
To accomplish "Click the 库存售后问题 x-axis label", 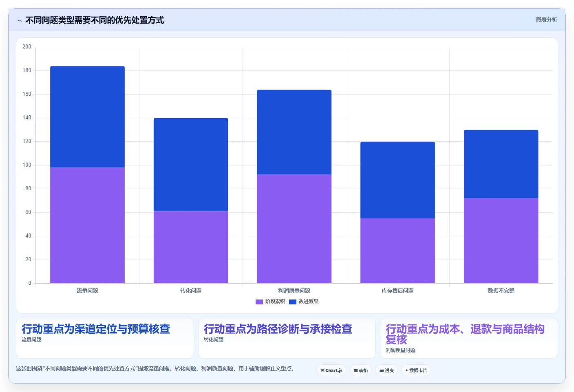I will pos(397,291).
